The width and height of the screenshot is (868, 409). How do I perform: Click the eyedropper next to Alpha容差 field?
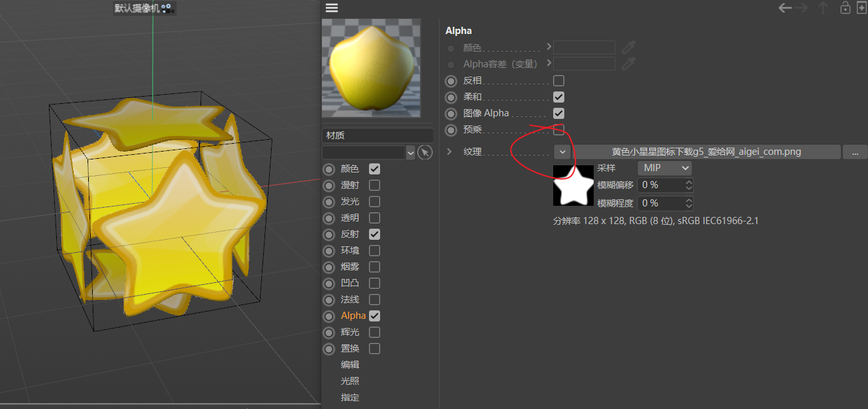pos(628,63)
